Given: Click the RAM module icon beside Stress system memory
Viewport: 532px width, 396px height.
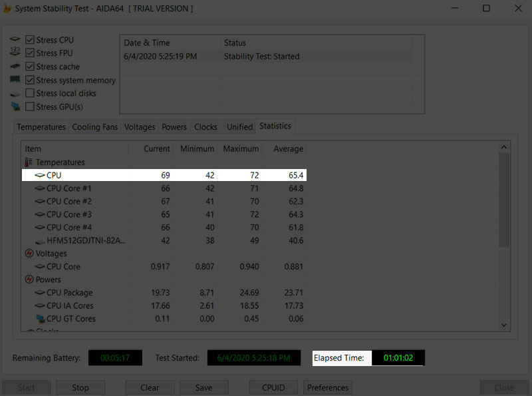Looking at the screenshot, I should point(15,79).
